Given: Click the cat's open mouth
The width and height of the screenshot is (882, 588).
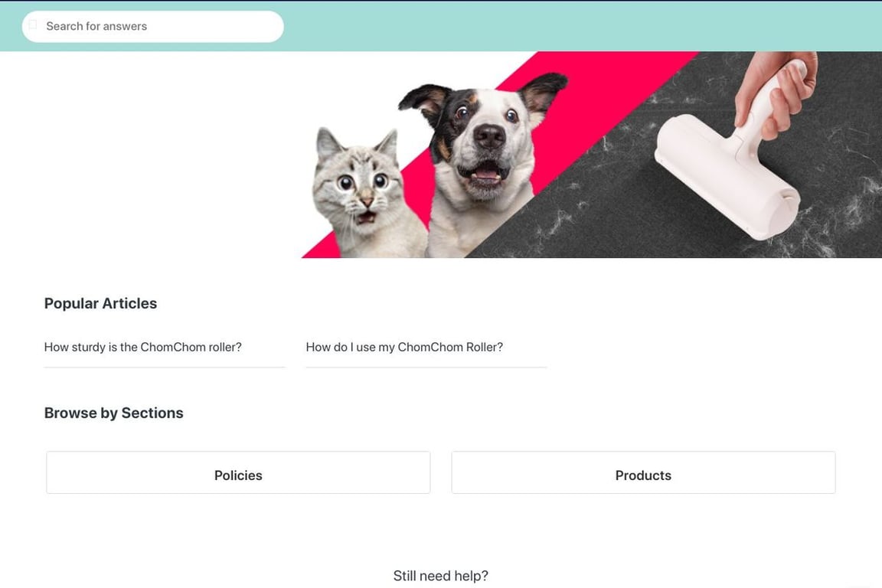Looking at the screenshot, I should click(x=366, y=217).
